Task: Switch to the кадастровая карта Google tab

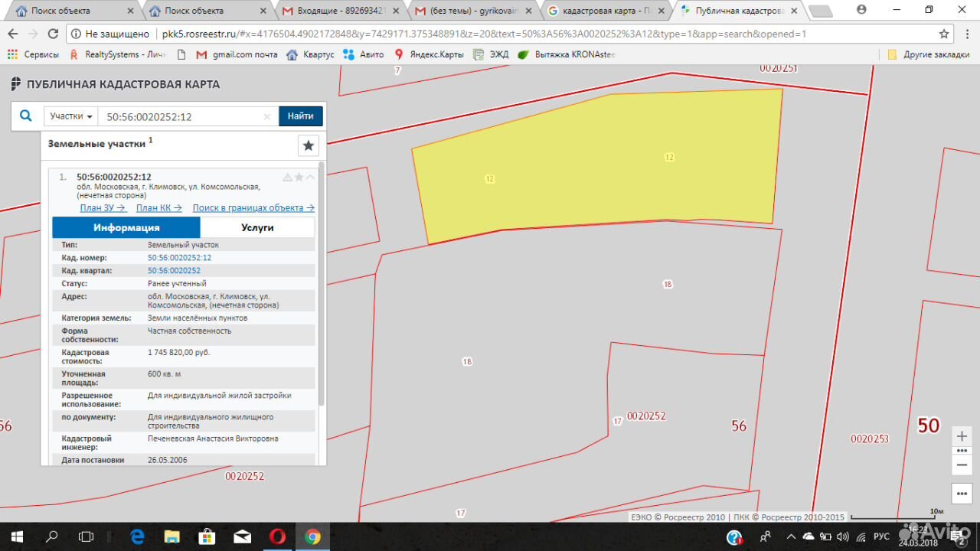Action: 605,11
